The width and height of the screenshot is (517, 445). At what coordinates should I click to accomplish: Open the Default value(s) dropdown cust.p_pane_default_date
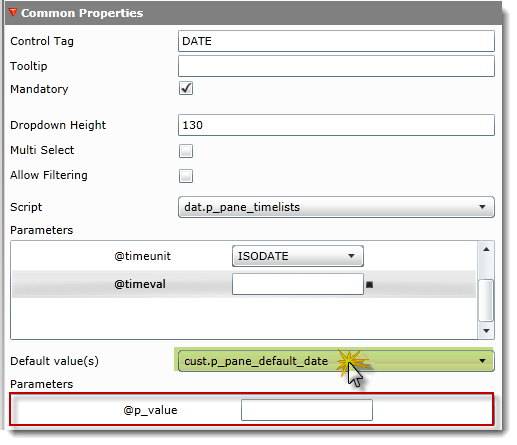point(336,361)
